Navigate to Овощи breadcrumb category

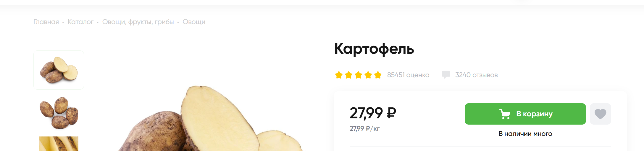[x=194, y=22]
